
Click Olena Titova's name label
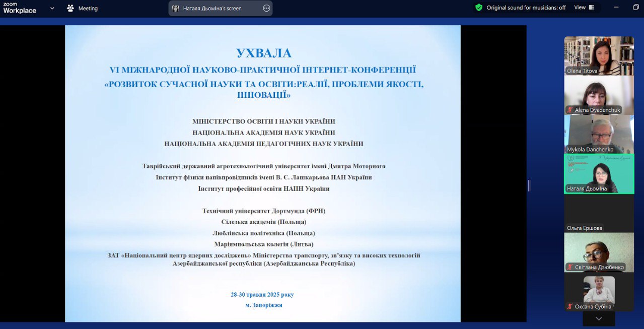(582, 71)
